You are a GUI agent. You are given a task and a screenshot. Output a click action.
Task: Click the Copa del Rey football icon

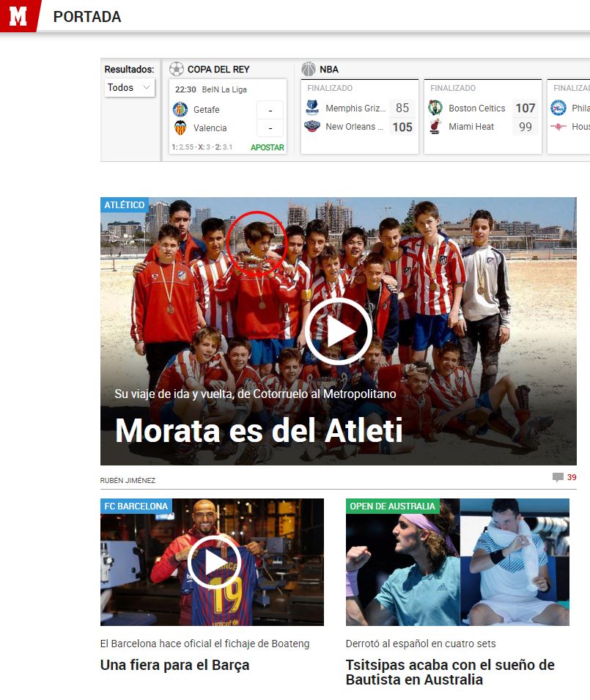point(177,69)
